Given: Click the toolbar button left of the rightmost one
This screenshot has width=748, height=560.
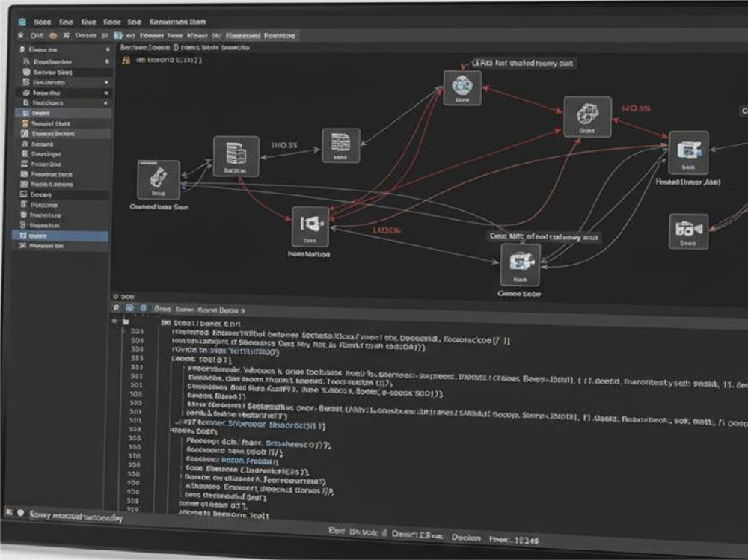Looking at the screenshot, I should tap(243, 36).
